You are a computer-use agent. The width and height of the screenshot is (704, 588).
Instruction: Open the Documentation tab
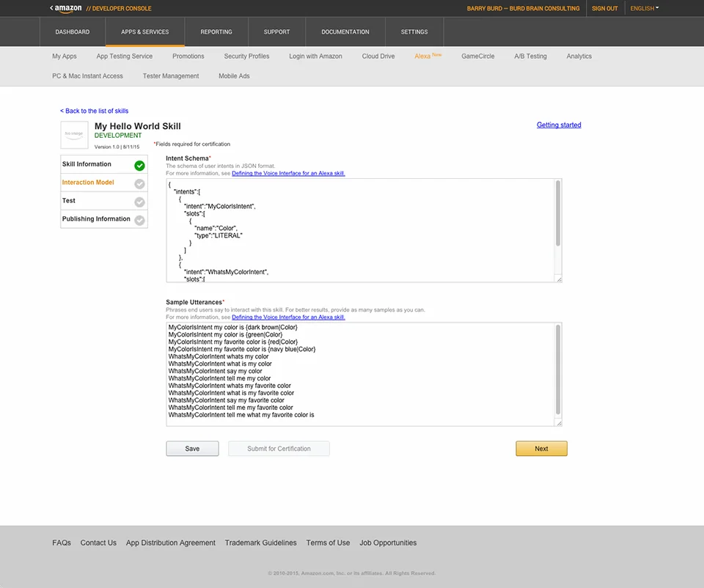pyautogui.click(x=345, y=32)
